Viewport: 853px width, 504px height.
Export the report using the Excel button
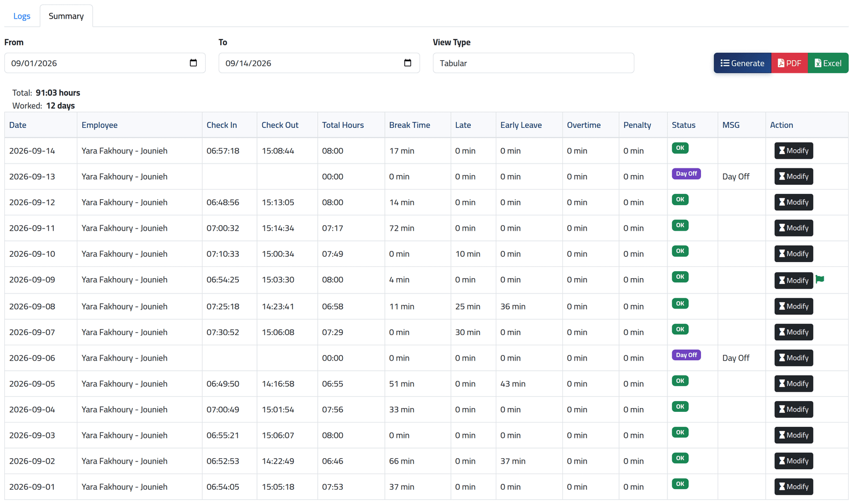coord(828,63)
